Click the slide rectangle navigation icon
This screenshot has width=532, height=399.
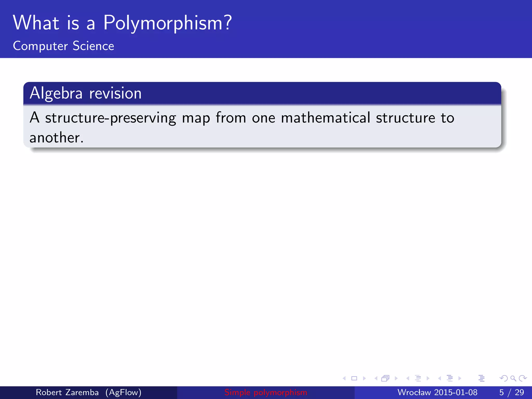click(354, 378)
